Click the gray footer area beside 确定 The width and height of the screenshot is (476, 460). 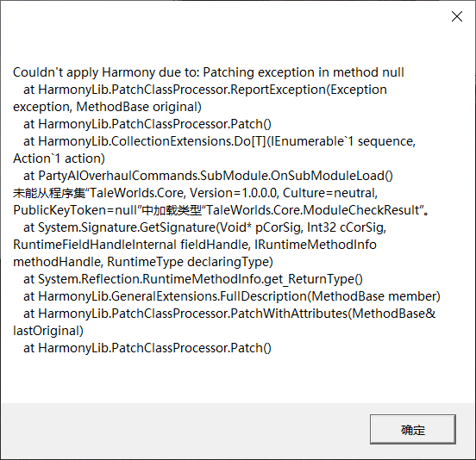(185, 431)
